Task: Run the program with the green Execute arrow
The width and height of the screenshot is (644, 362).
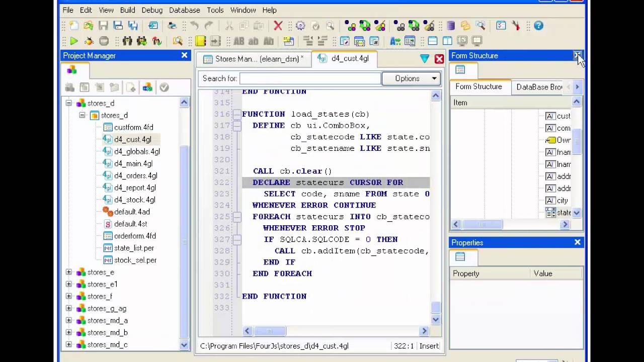Action: pyautogui.click(x=74, y=41)
